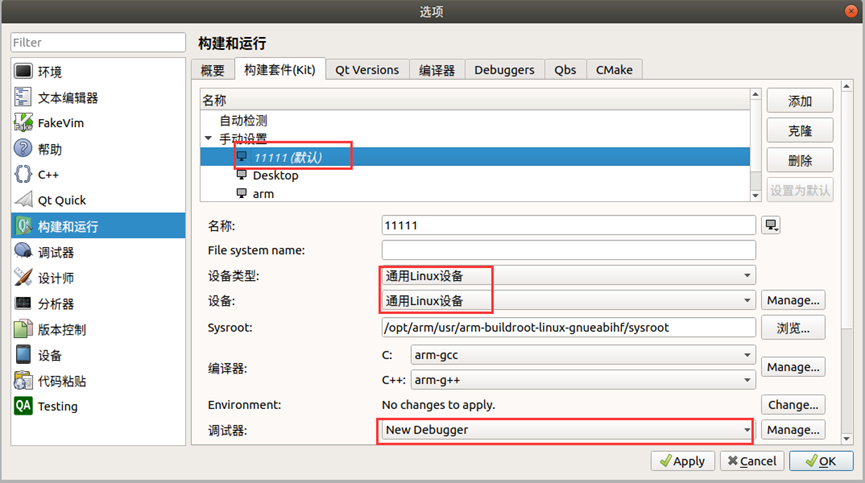
Task: Click the kit icon button beside name field
Action: click(771, 225)
